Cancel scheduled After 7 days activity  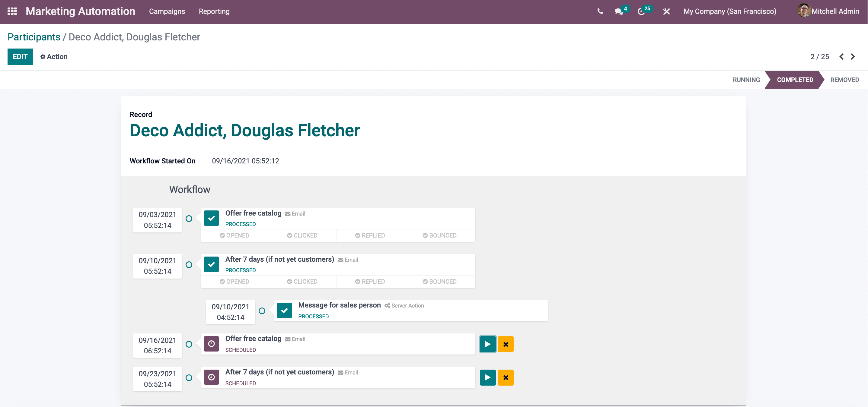[x=506, y=377]
